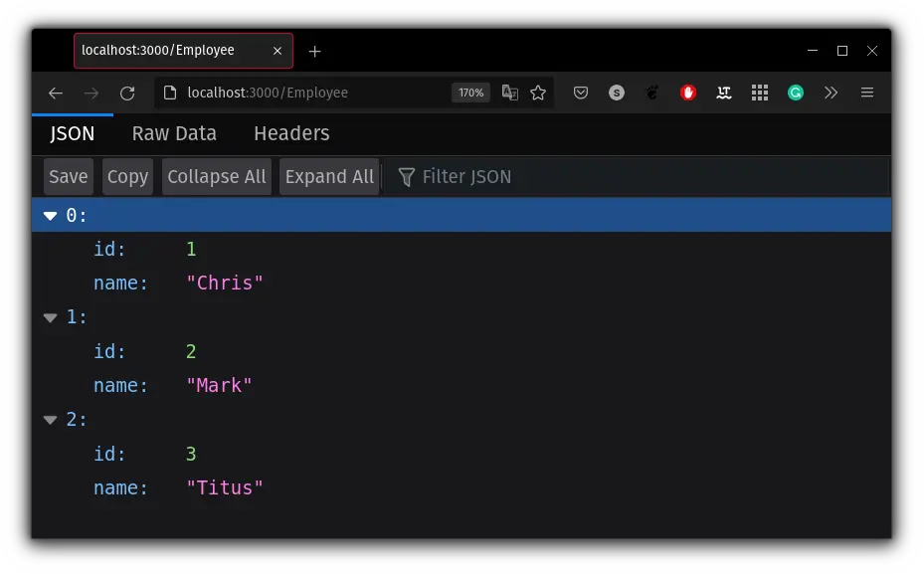Close the browser window

point(872,51)
